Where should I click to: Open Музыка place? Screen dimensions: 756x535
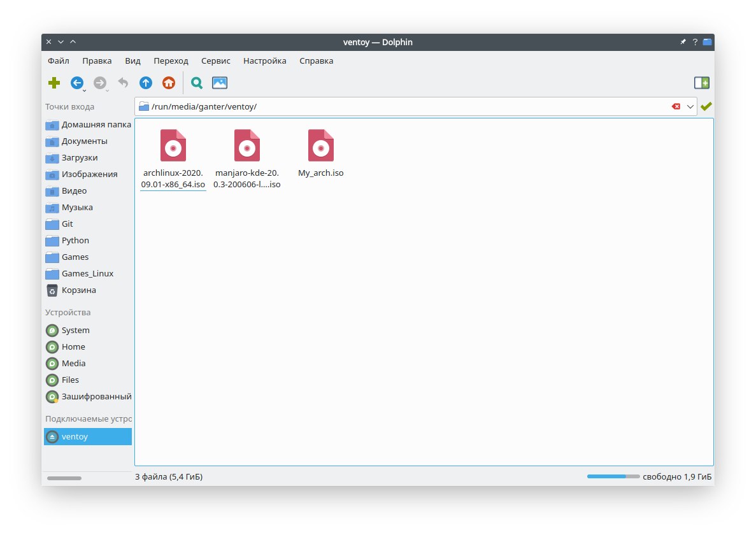tap(88, 207)
